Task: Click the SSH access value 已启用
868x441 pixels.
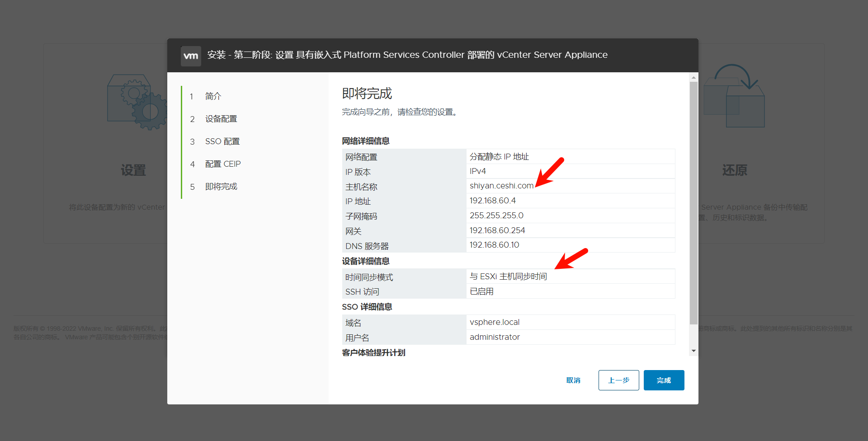Action: click(481, 291)
